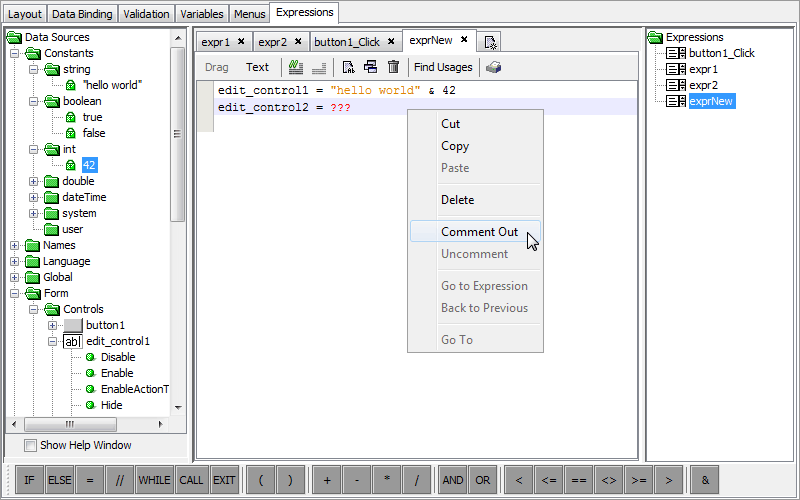Enable the Show Help Window checkbox
The width and height of the screenshot is (800, 500).
30,445
